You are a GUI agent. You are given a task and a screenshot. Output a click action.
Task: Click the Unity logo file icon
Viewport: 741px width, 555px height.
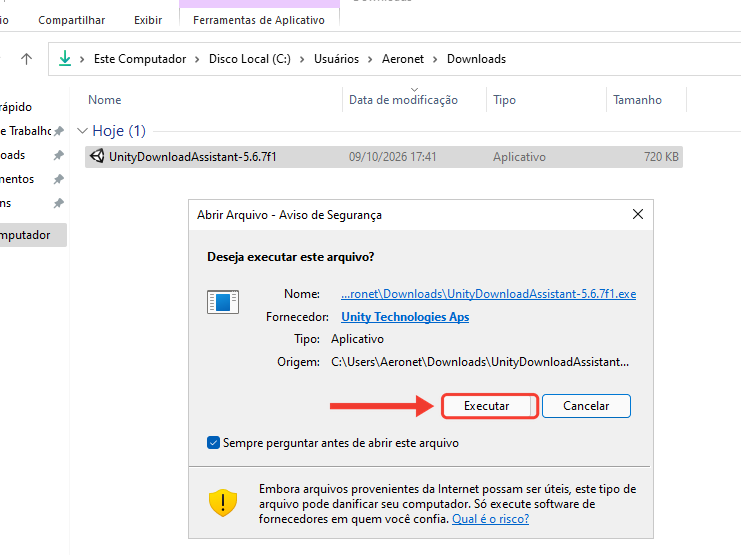point(97,156)
